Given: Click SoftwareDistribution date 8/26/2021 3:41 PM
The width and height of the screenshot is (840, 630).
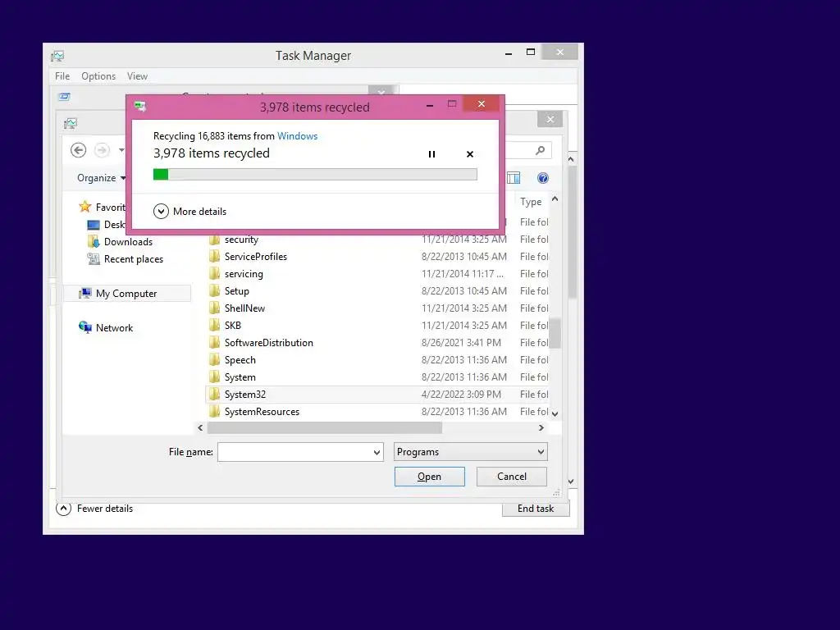Looking at the screenshot, I should coord(461,343).
